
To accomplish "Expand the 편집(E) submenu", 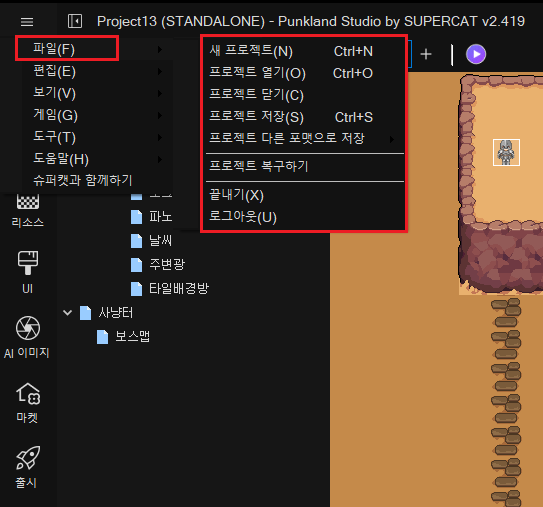I will click(x=97, y=71).
